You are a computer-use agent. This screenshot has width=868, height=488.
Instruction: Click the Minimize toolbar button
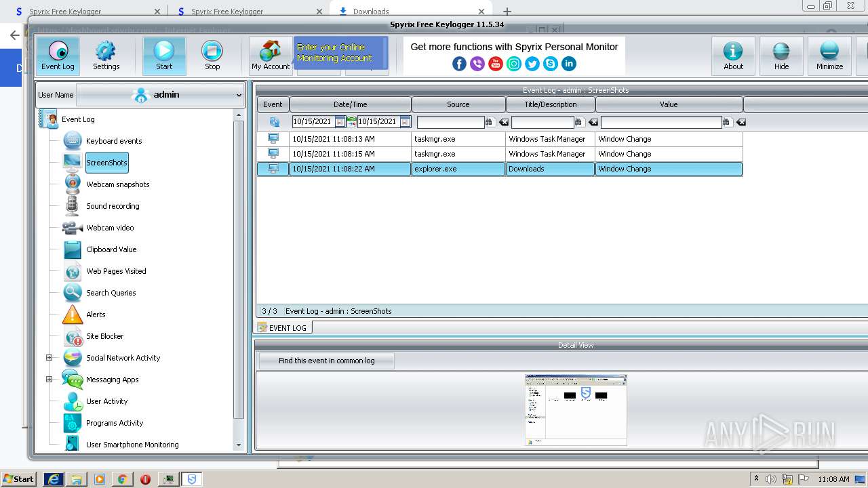(x=829, y=56)
